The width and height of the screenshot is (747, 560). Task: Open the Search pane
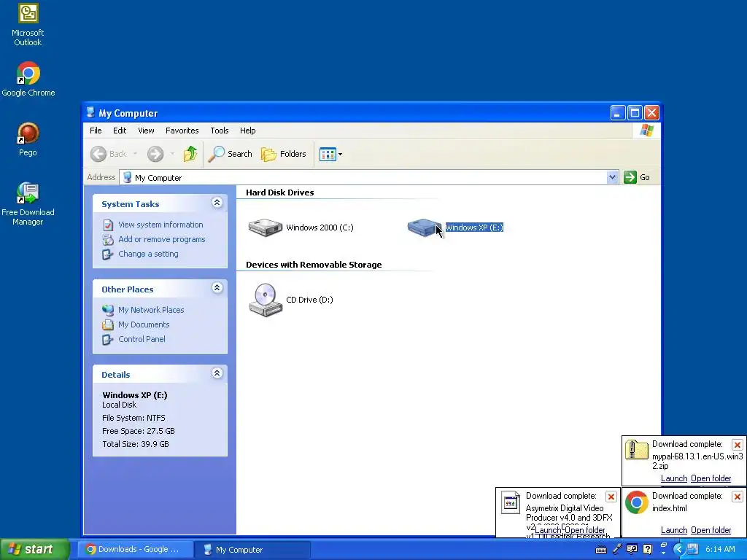click(230, 154)
